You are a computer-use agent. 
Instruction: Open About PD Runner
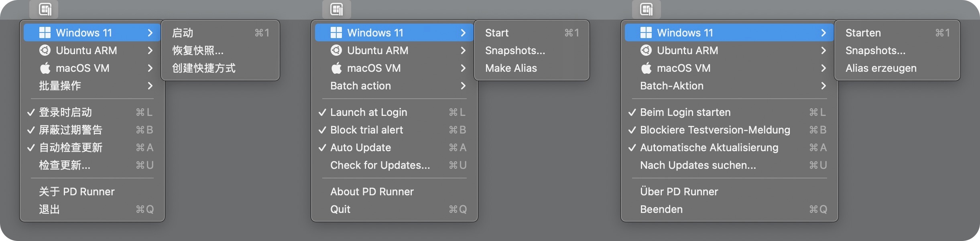pyautogui.click(x=372, y=192)
